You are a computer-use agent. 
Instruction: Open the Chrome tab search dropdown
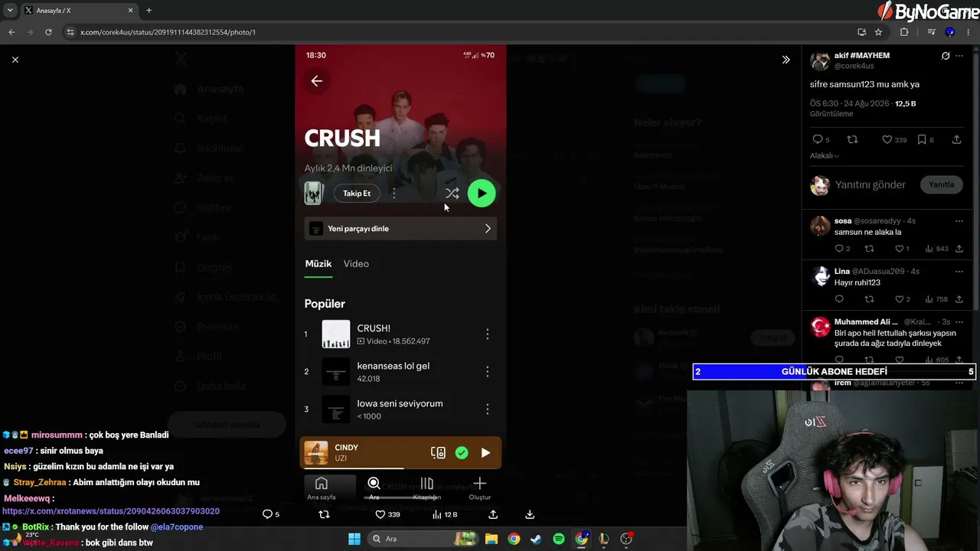(x=10, y=11)
